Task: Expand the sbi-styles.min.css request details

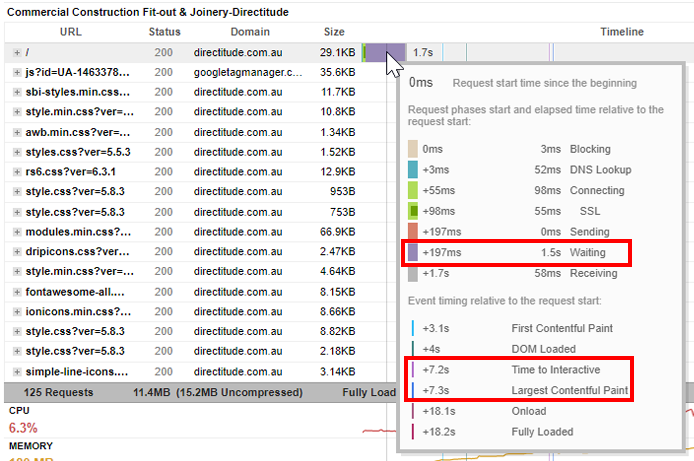Action: 17,92
